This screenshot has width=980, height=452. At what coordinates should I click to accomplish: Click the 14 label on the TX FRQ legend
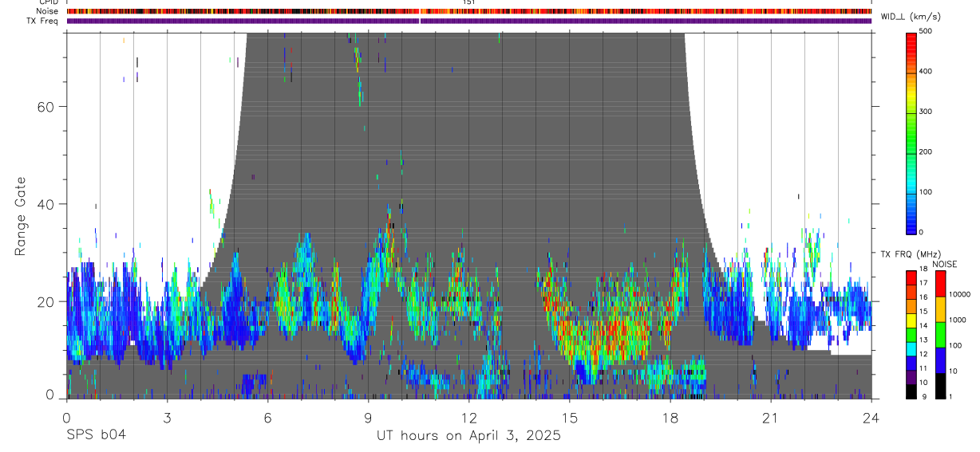coord(923,325)
